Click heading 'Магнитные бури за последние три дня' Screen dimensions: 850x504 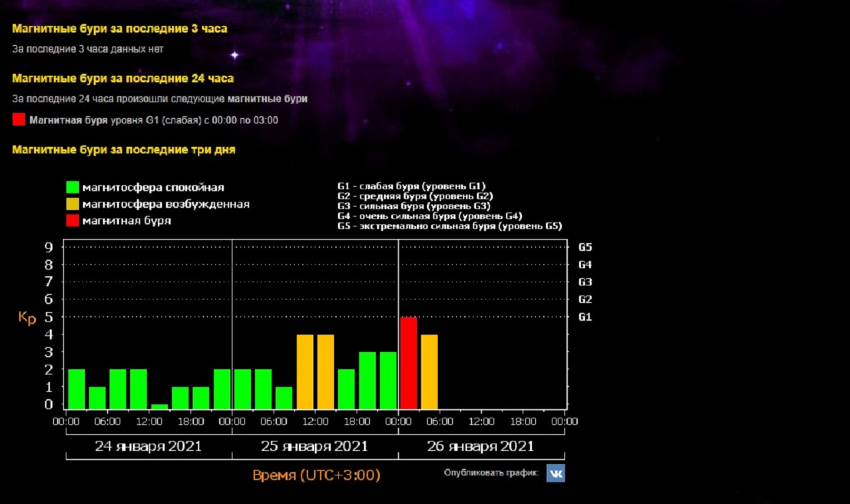coord(124,150)
